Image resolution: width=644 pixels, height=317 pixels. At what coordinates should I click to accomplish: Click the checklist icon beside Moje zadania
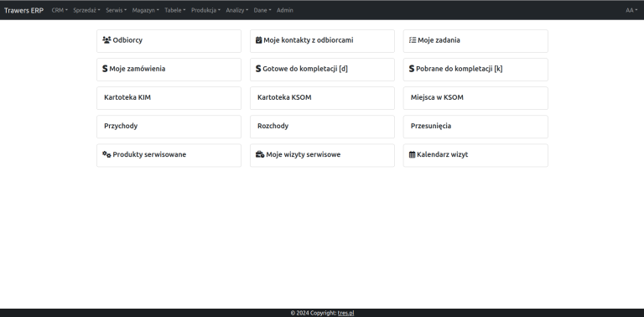[x=413, y=40]
